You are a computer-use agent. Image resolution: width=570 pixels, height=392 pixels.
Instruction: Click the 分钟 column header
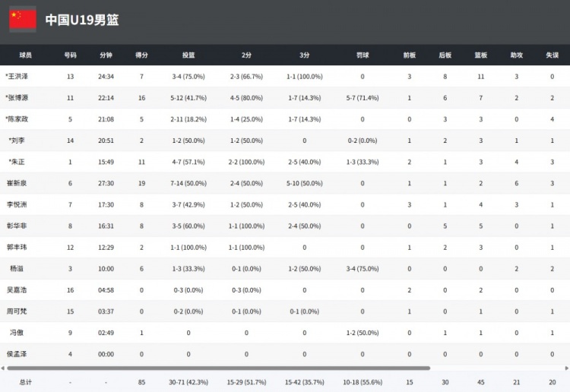click(x=106, y=55)
